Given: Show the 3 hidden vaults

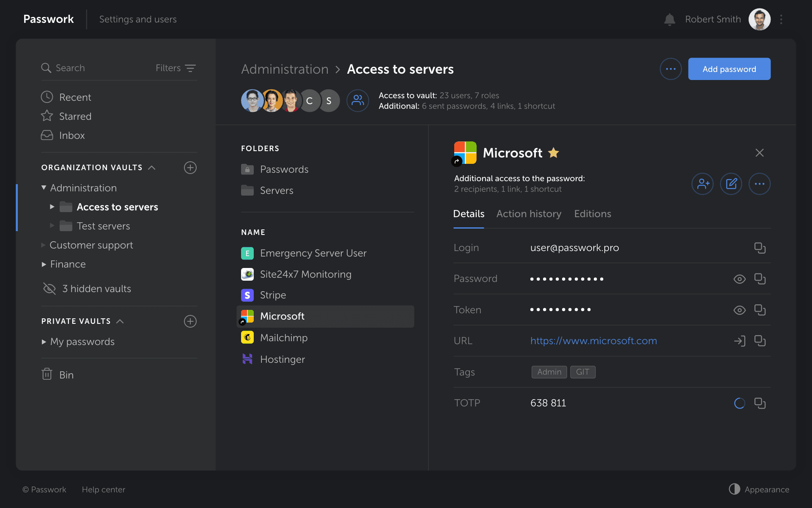Looking at the screenshot, I should (87, 289).
